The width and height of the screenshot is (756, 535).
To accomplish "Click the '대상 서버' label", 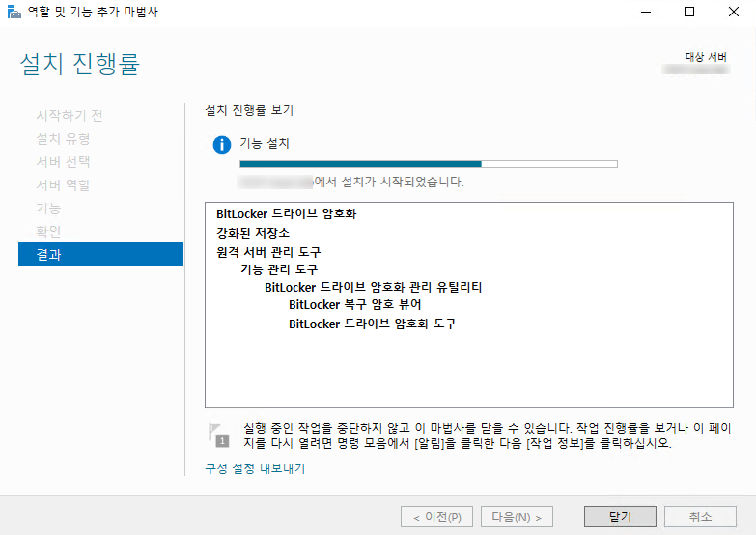I will [706, 57].
